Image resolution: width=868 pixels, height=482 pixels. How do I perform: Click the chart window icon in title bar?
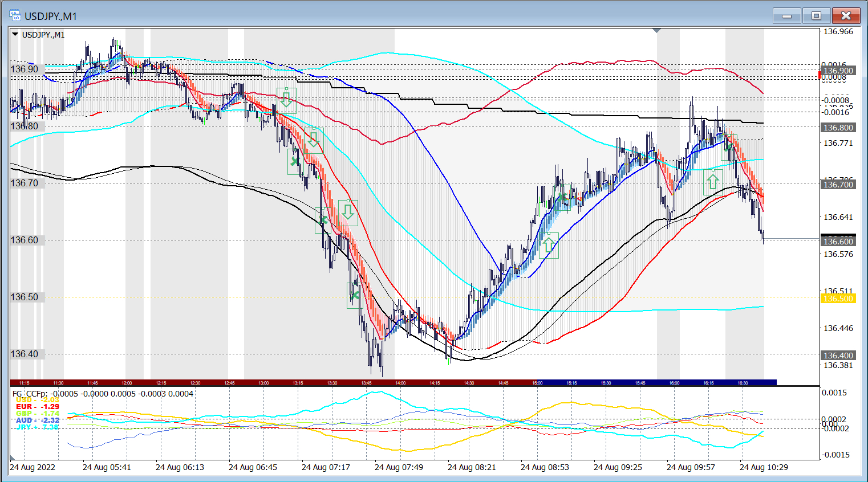point(15,16)
